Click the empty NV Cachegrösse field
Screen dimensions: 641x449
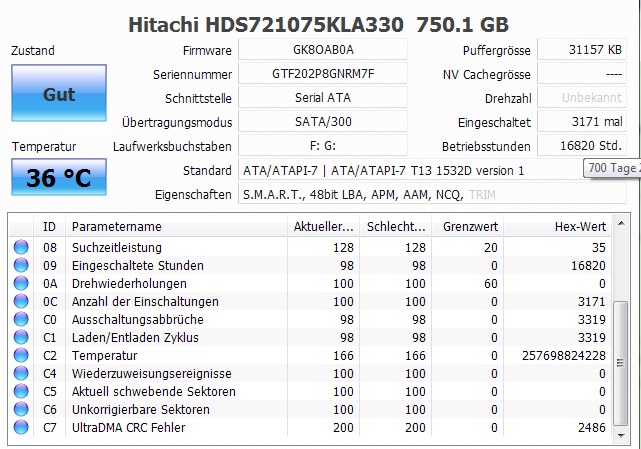coord(582,74)
